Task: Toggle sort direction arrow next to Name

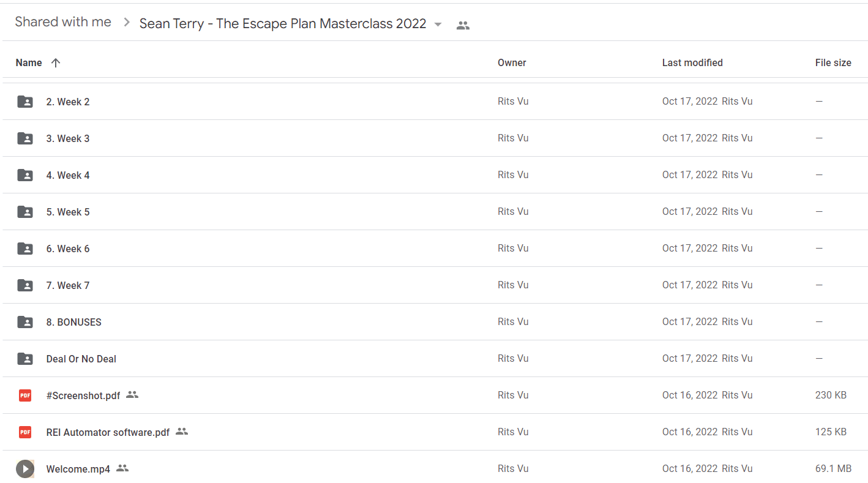Action: [56, 62]
